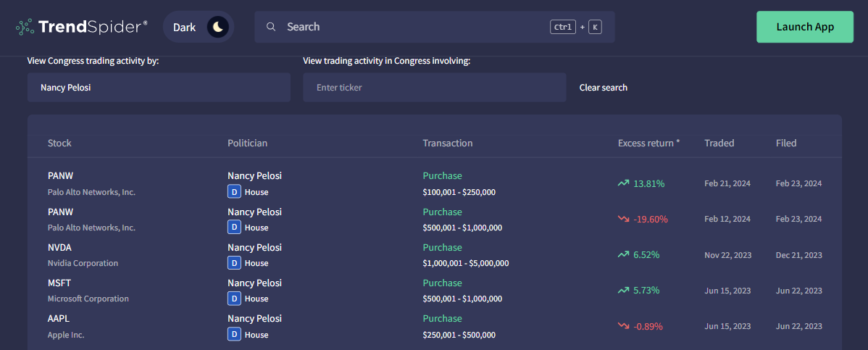Open the MSFT Microsoft Corporation stock entry

(59, 283)
